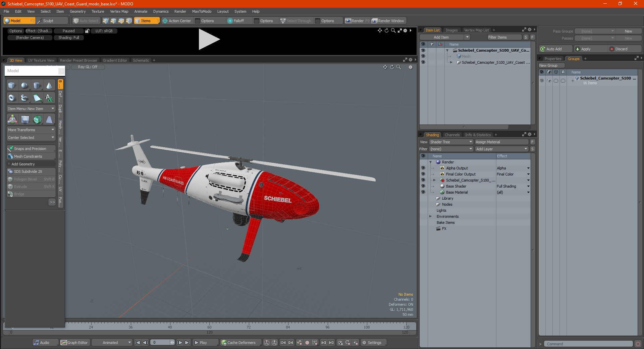Open the Graph Editor
Image resolution: width=644 pixels, height=349 pixels.
(74, 343)
